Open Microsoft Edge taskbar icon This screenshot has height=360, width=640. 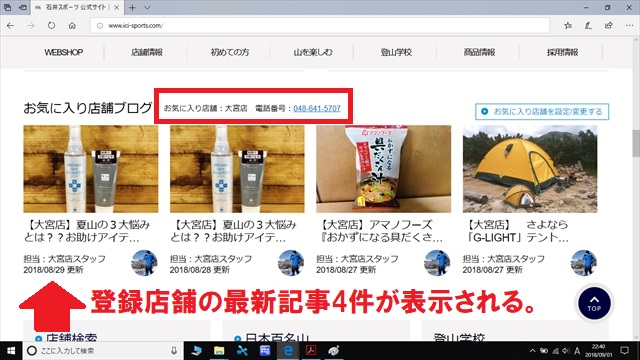pos(288,351)
